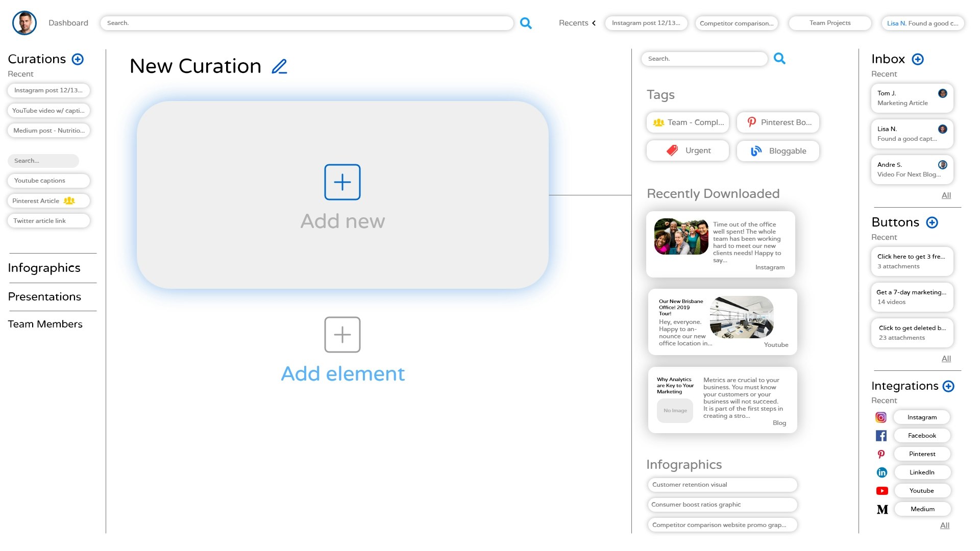Open the Team Projects recent tab
The image size is (980, 551).
point(830,23)
